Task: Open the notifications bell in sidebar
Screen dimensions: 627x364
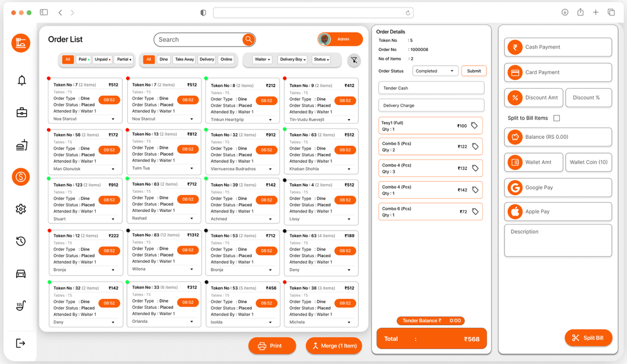Action: coord(21,81)
